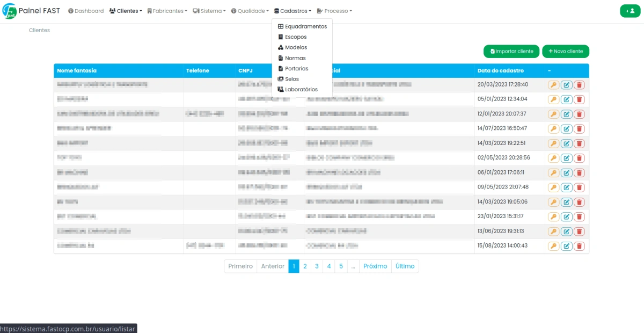Open the Sistema dropdown menu
This screenshot has width=644, height=333.
point(209,10)
